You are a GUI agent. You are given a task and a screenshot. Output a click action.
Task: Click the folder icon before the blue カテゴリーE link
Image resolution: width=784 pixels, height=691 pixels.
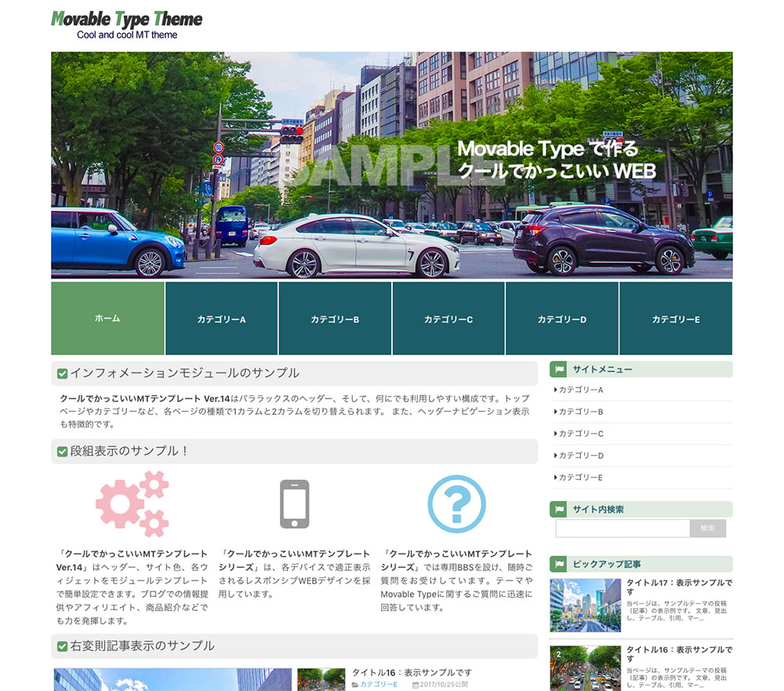click(x=355, y=685)
